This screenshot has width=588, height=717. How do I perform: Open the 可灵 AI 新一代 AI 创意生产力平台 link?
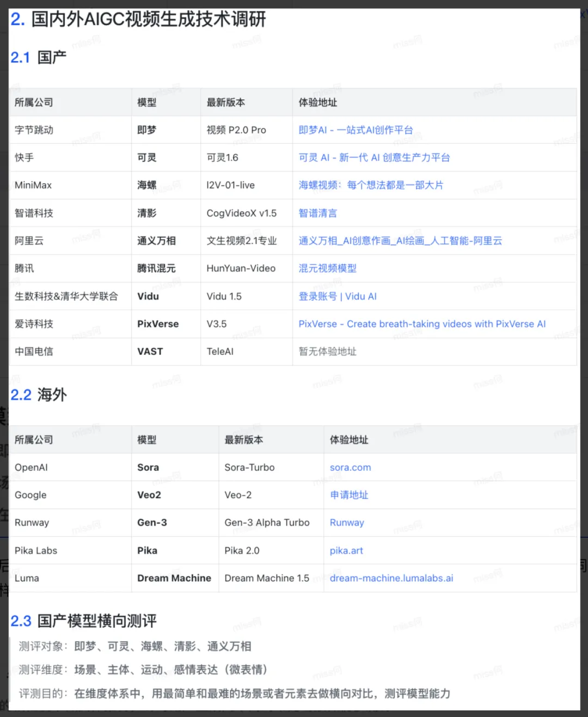(x=374, y=157)
